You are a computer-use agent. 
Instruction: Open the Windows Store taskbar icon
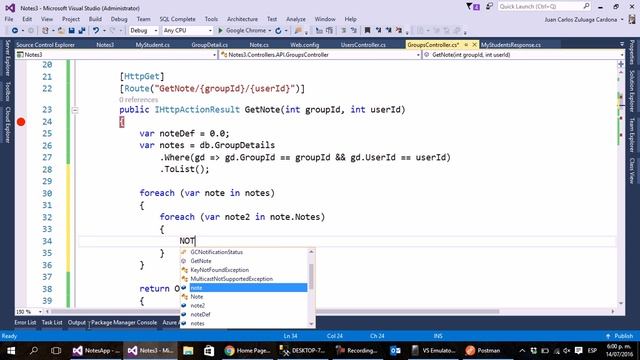[209, 351]
